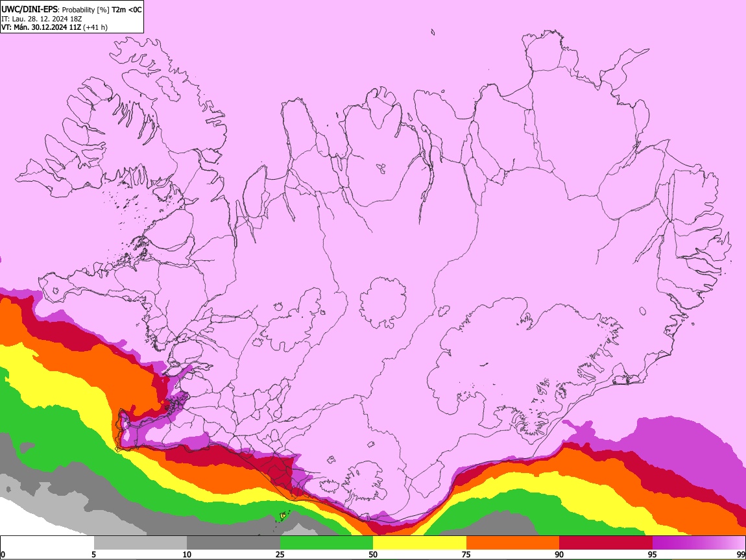Click the VT: Mán. 30.12.2024 11Z line
The height and width of the screenshot is (560, 746).
coord(41,27)
